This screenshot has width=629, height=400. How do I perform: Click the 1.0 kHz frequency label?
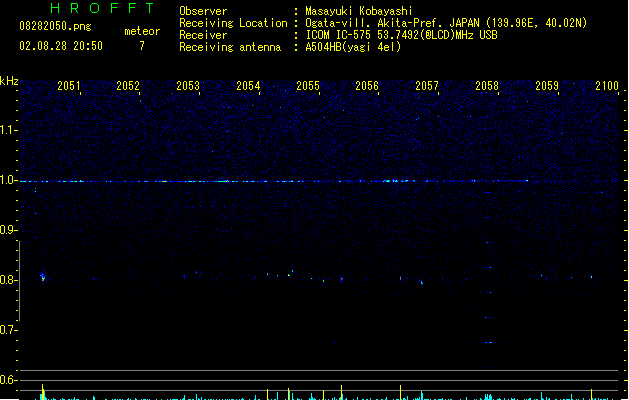click(8, 180)
